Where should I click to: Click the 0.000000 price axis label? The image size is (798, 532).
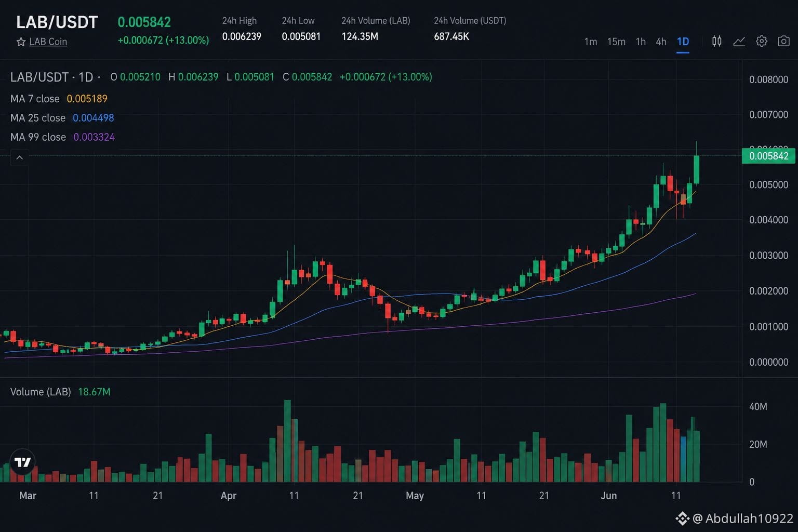768,362
